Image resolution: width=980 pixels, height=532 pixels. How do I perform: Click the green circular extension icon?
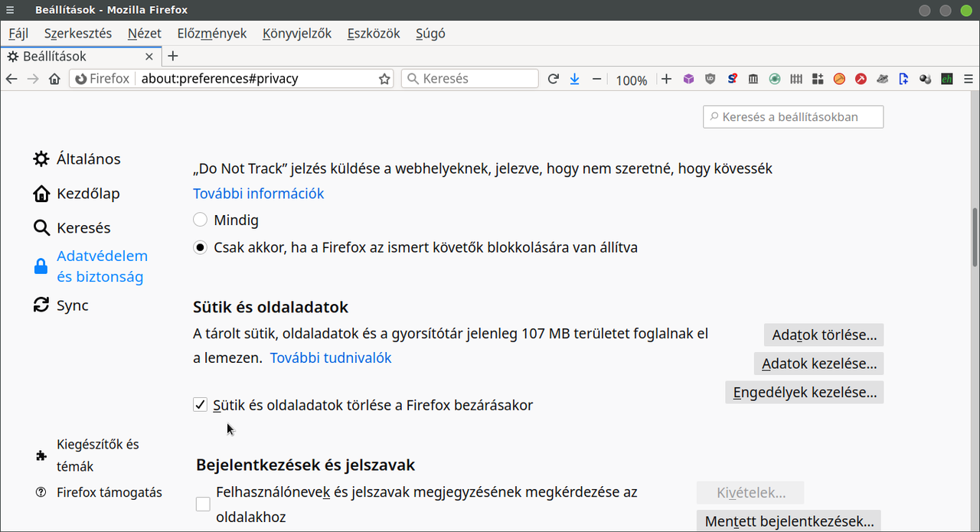(x=775, y=79)
